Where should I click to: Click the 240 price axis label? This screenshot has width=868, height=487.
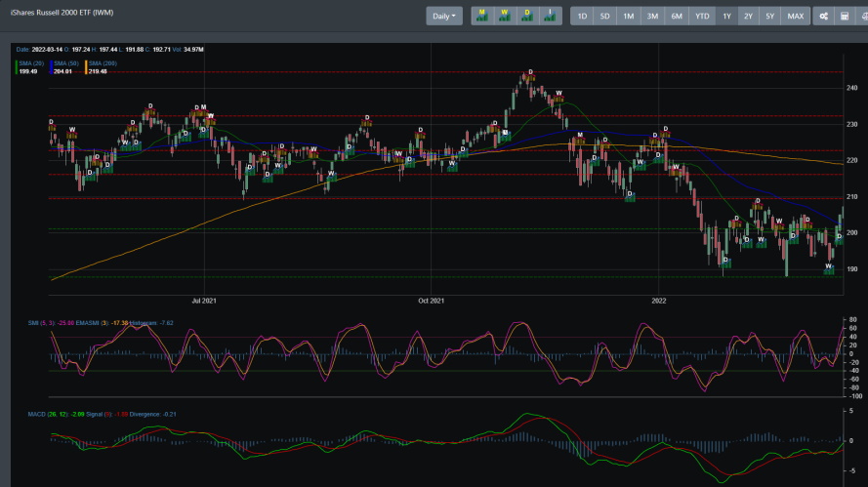point(851,88)
